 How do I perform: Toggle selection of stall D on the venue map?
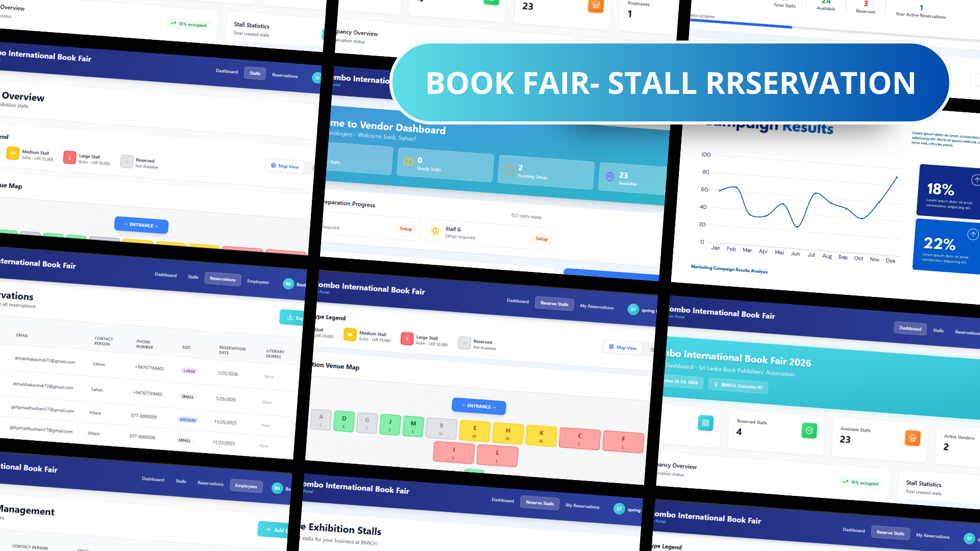[x=344, y=421]
